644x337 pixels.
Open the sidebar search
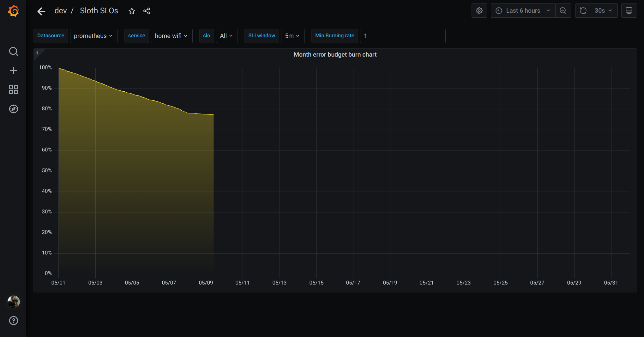[13, 51]
